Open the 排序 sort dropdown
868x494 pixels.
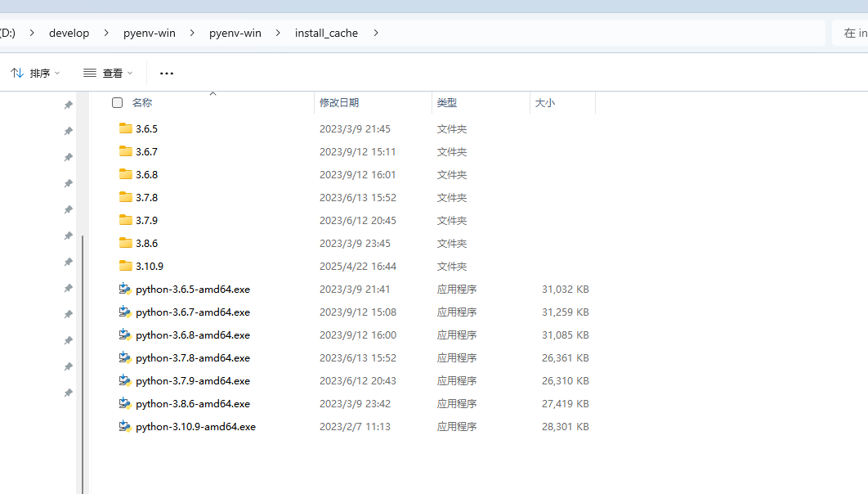pyautogui.click(x=35, y=73)
